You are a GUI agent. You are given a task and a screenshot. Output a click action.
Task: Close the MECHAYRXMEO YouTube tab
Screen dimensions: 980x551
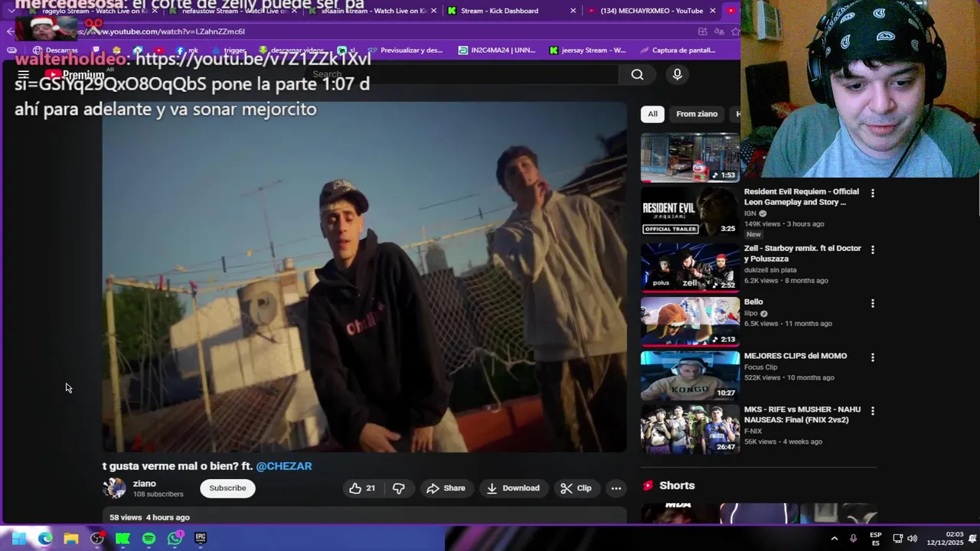coord(712,11)
